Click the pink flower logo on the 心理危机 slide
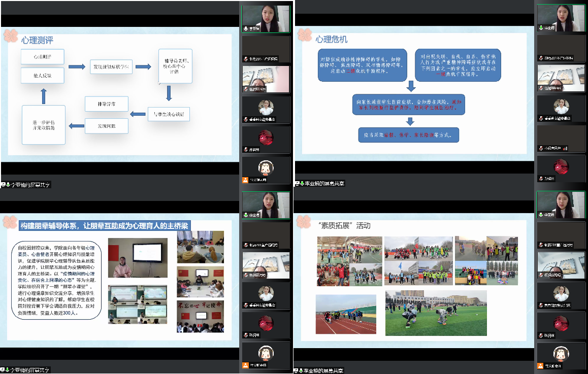Image resolution: width=588 pixels, height=374 pixels. [304, 35]
